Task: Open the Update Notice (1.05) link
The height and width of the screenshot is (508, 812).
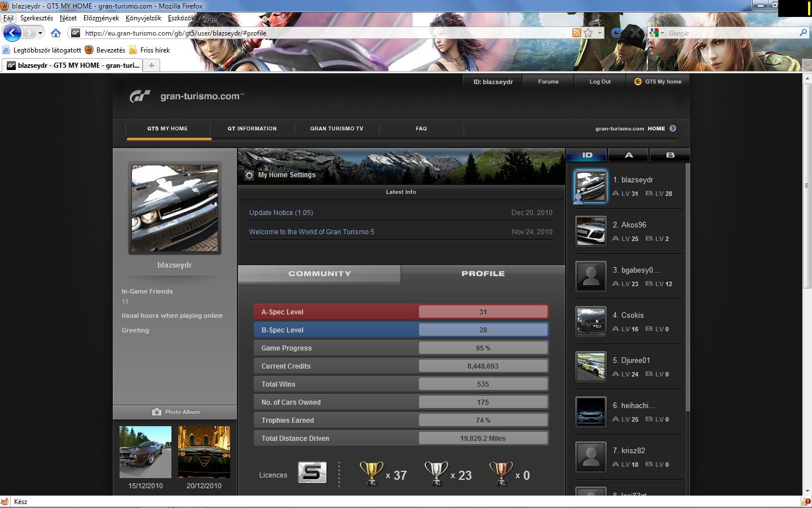Action: click(x=281, y=213)
